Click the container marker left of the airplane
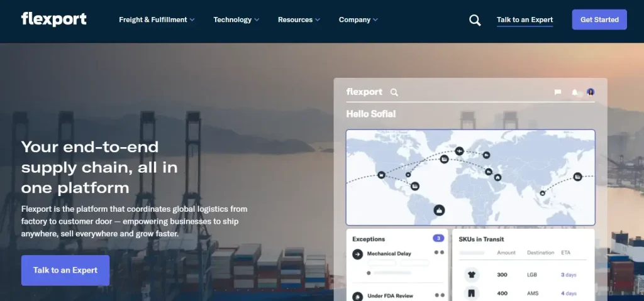644x301 pixels. [x=444, y=160]
